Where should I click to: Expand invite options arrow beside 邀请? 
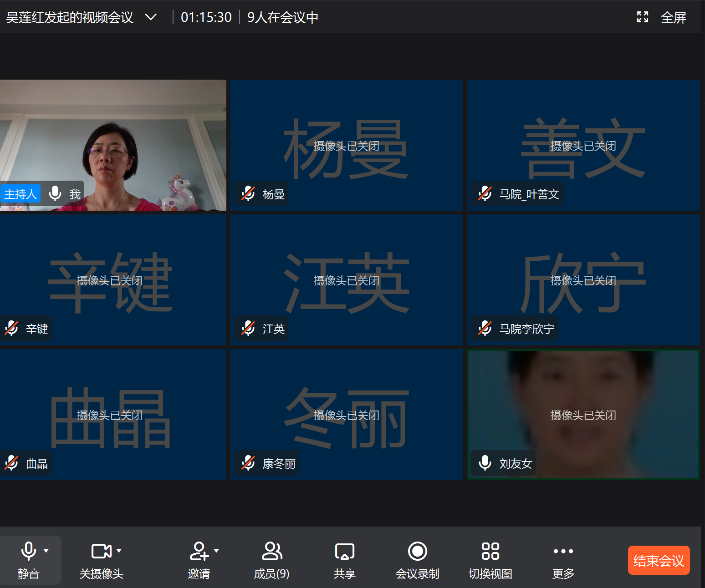click(216, 551)
